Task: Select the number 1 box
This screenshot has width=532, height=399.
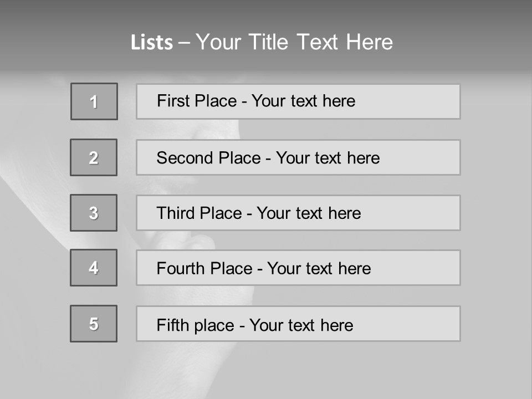Action: (x=94, y=101)
